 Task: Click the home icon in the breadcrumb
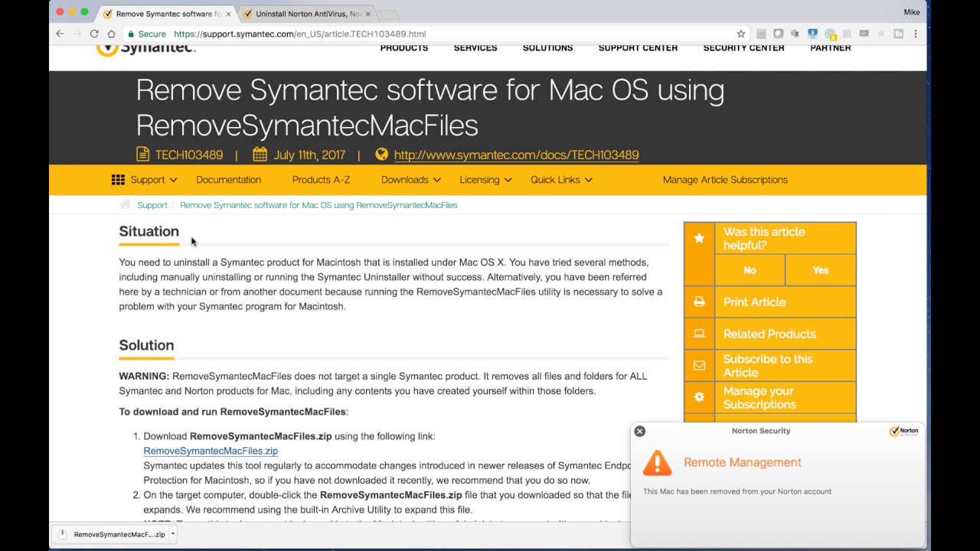click(125, 204)
